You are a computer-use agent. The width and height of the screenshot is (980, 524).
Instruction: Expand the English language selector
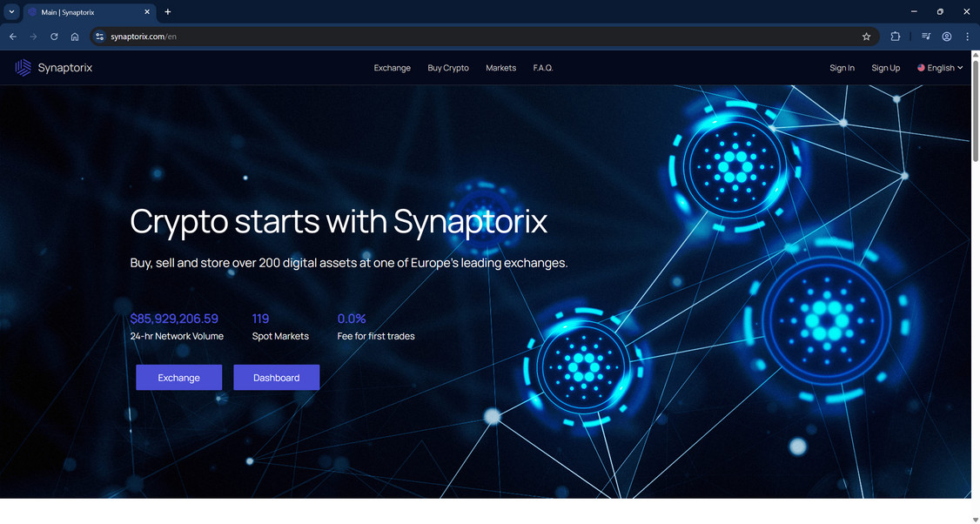pos(940,68)
